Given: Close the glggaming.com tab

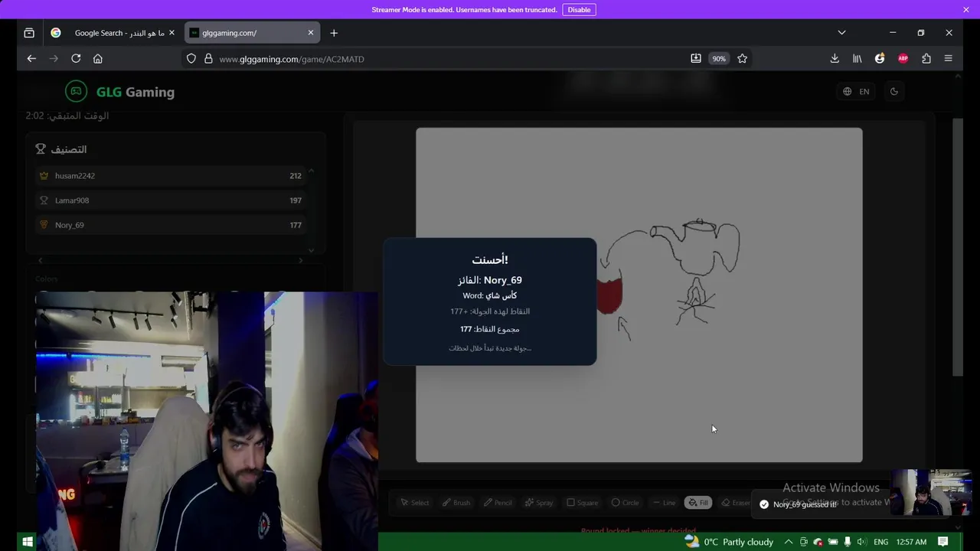Looking at the screenshot, I should (x=310, y=33).
